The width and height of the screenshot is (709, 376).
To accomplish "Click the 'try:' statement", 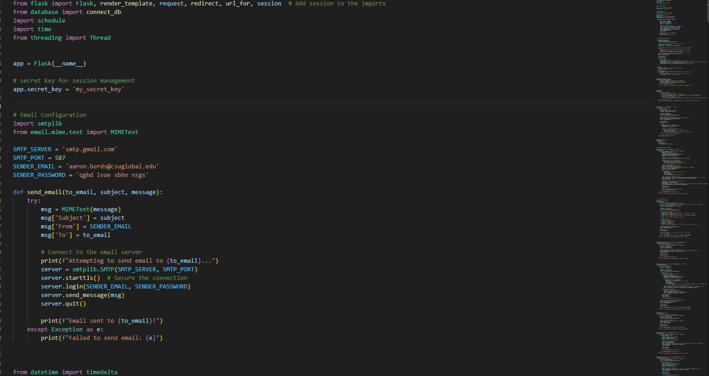I will [x=34, y=201].
